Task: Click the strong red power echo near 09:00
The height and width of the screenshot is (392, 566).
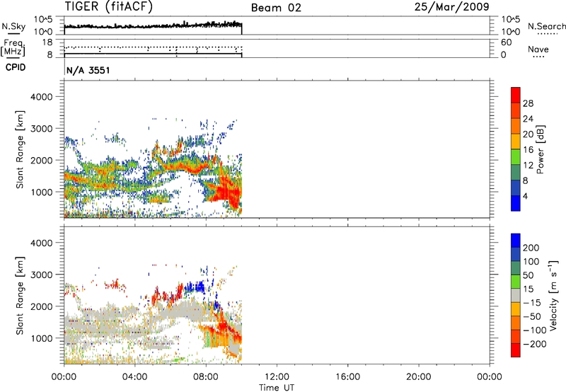Action: 226,190
